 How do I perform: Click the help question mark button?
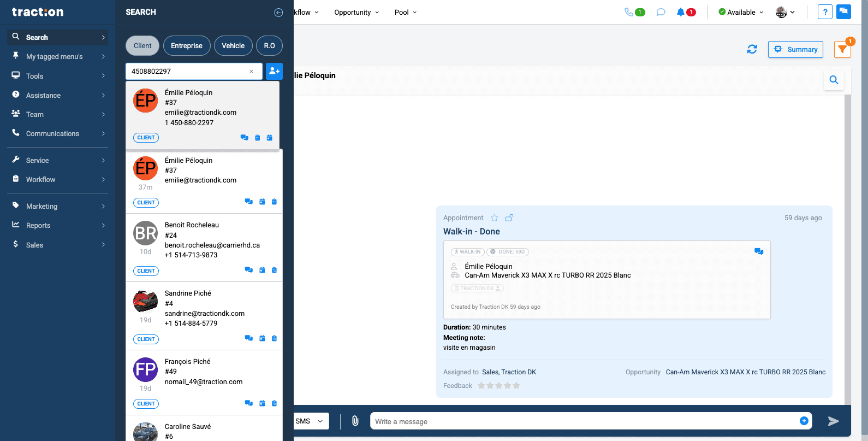tap(825, 12)
